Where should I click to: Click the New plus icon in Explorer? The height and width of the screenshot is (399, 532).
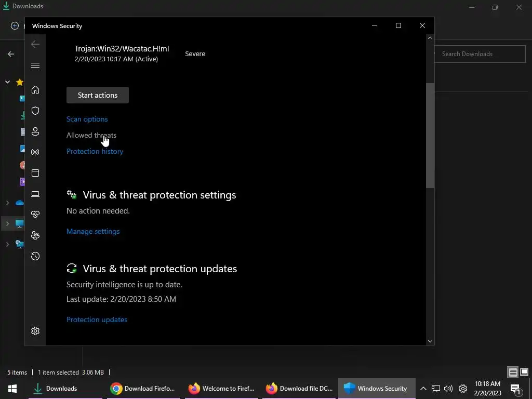click(x=15, y=26)
